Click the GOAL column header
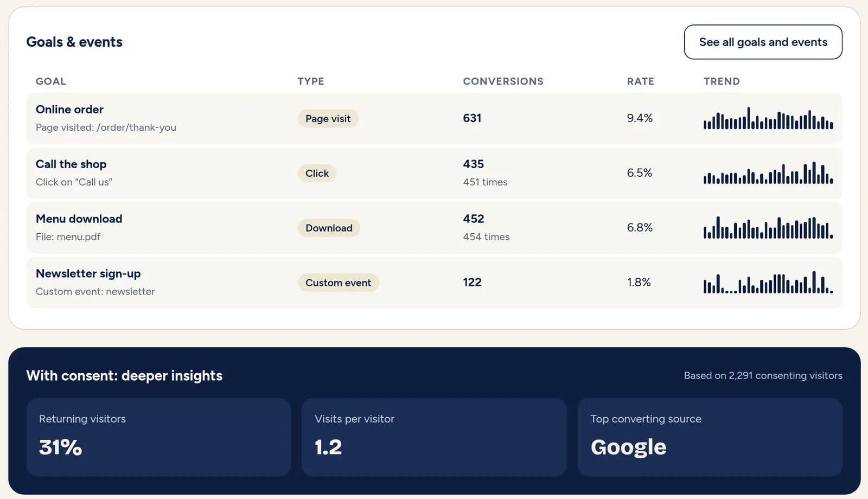The height and width of the screenshot is (499, 868). pyautogui.click(x=51, y=81)
